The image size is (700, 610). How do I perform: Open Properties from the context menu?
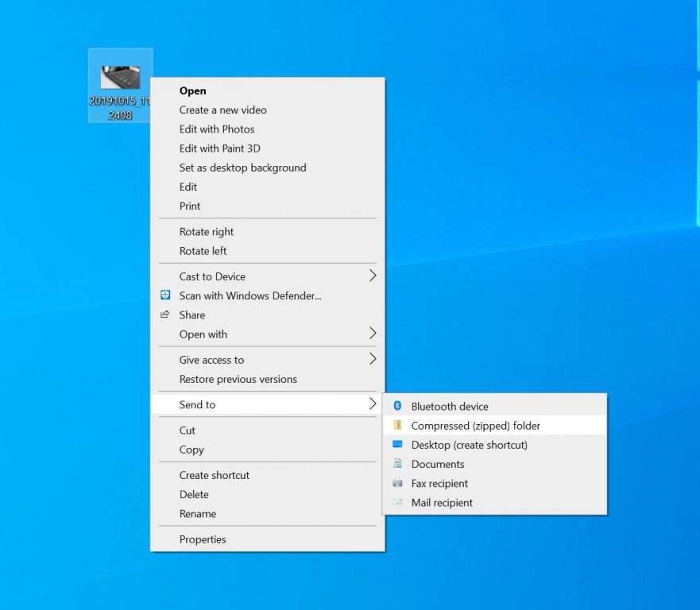(203, 539)
